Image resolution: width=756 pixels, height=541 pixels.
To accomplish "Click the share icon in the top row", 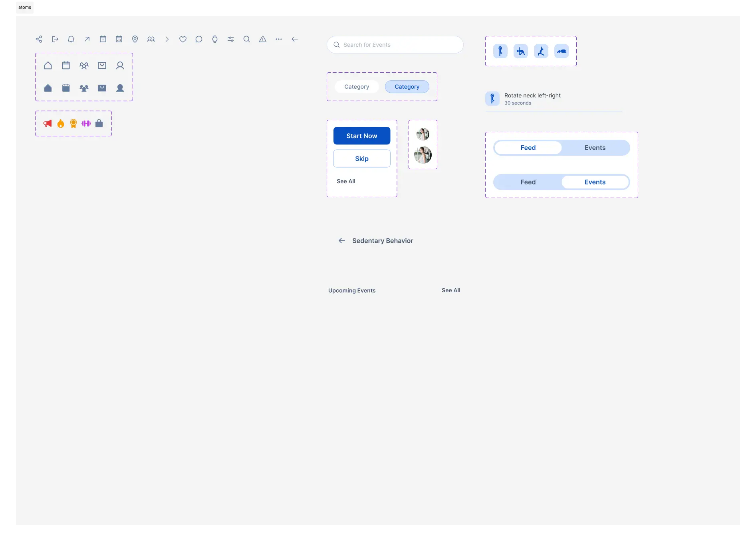I will pyautogui.click(x=39, y=39).
